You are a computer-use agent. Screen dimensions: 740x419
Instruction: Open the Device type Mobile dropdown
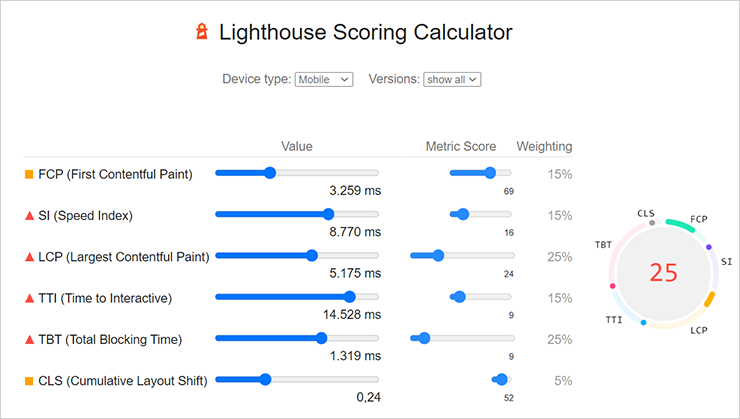click(324, 80)
